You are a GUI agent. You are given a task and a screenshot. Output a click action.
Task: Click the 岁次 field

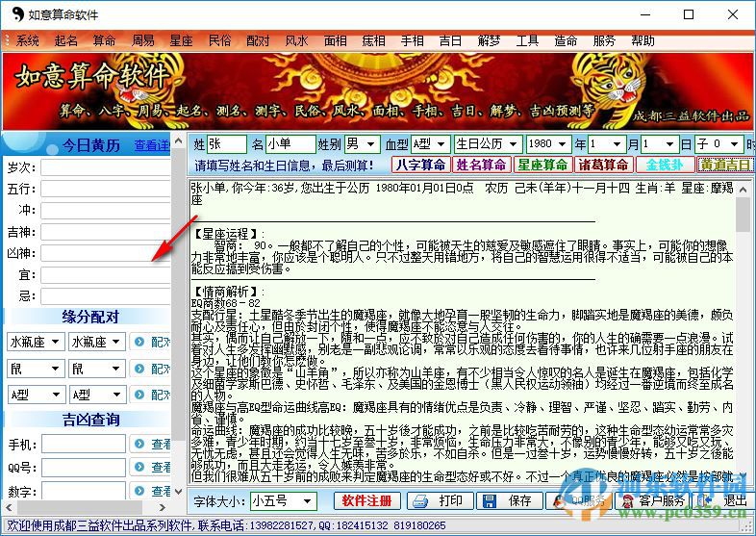click(106, 167)
